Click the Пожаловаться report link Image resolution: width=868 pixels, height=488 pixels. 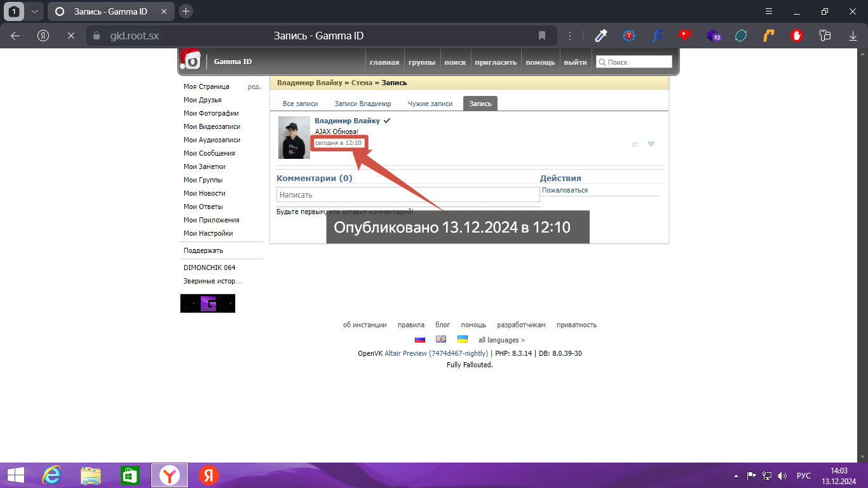point(565,190)
